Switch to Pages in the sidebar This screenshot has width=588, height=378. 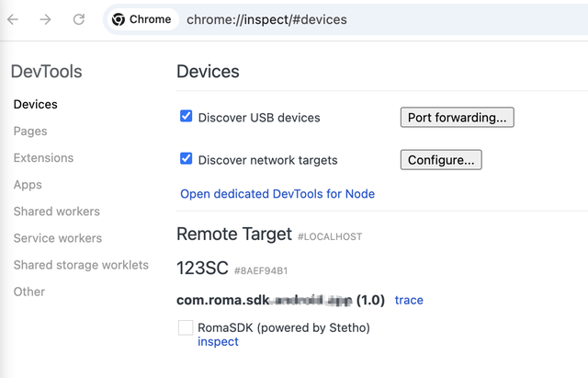coord(30,131)
